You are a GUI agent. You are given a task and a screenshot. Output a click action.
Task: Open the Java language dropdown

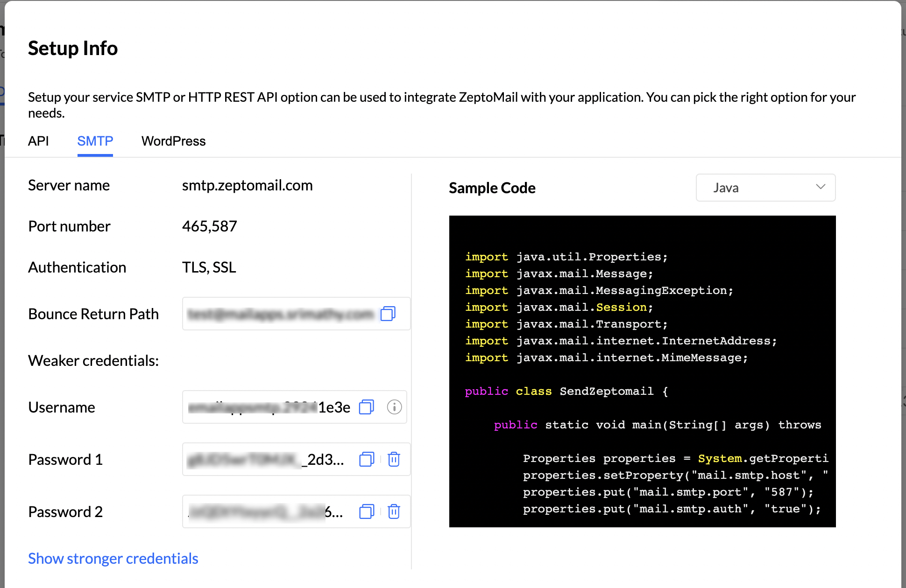click(x=765, y=188)
